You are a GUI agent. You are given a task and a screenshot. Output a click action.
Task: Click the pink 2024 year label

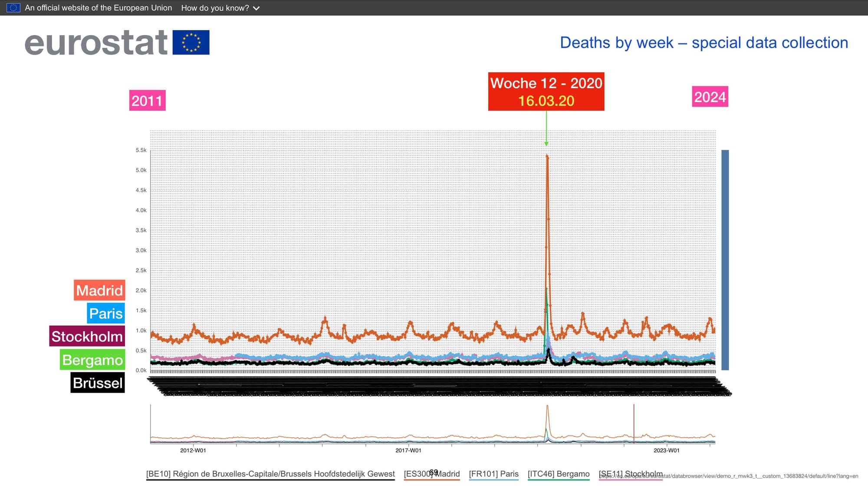point(710,97)
